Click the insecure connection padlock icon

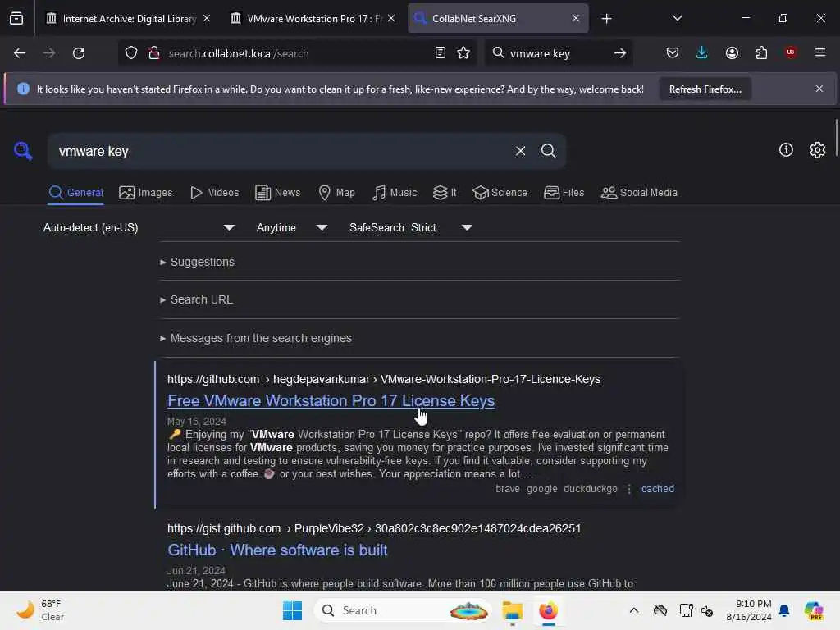coord(154,53)
